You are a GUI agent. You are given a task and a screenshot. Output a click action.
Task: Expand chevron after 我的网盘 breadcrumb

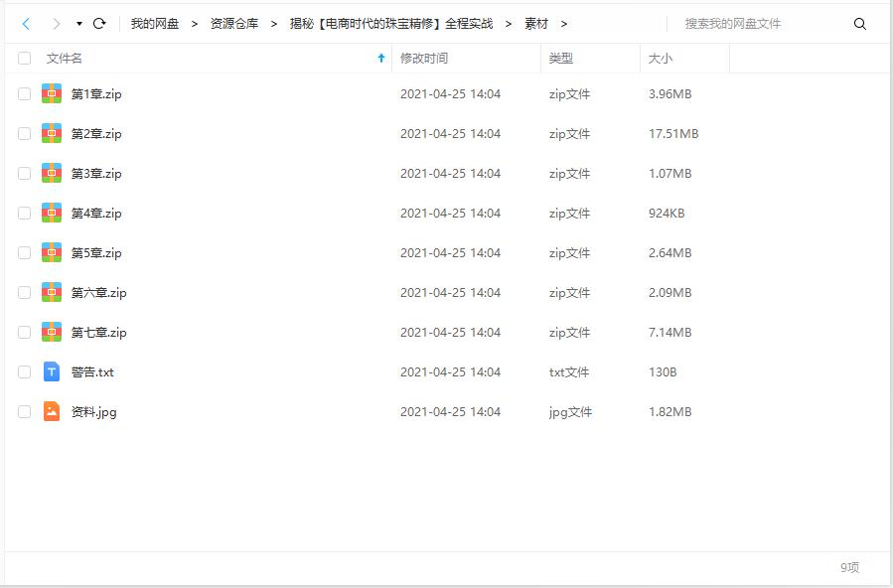click(195, 24)
